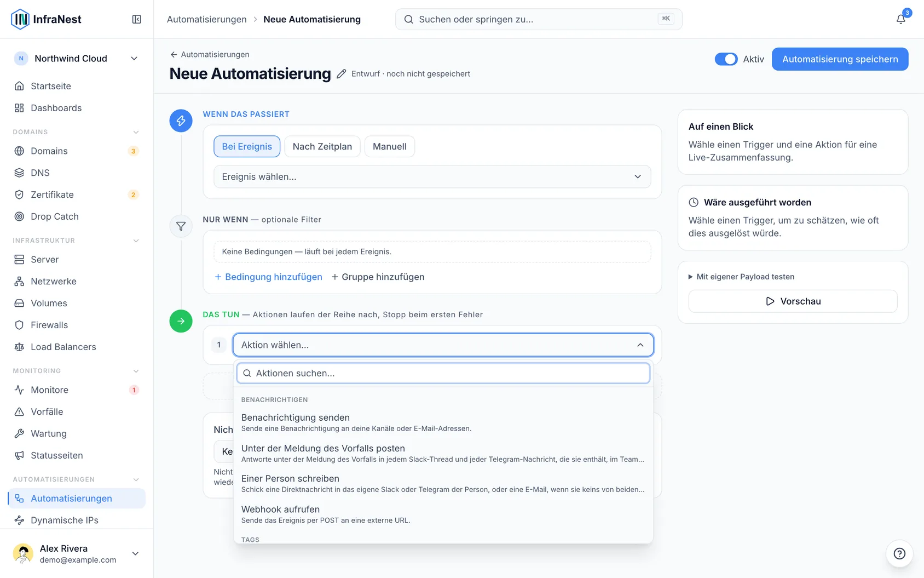Click the funnel filter step icon

coord(181,226)
